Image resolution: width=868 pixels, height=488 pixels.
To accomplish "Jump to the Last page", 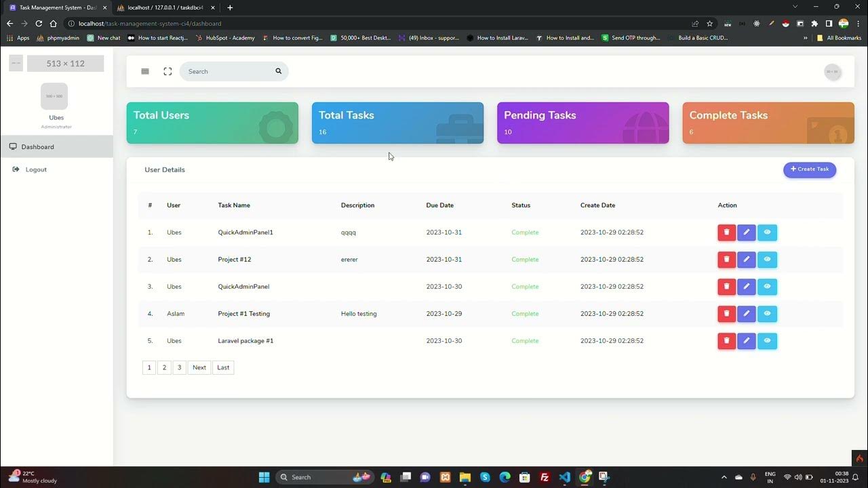I will coord(223,367).
